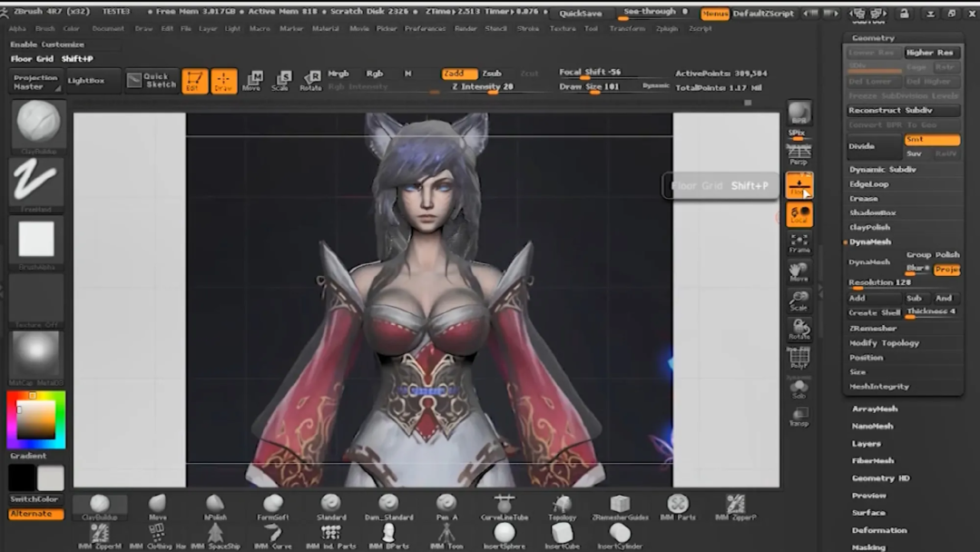Toggle the Floor grid button
Image resolution: width=980 pixels, height=552 pixels.
point(799,185)
